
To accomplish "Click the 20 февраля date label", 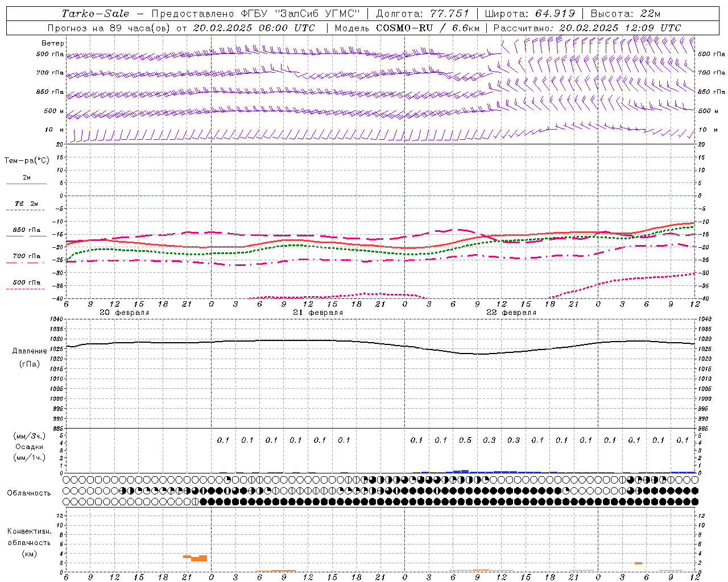I will 124,313.
